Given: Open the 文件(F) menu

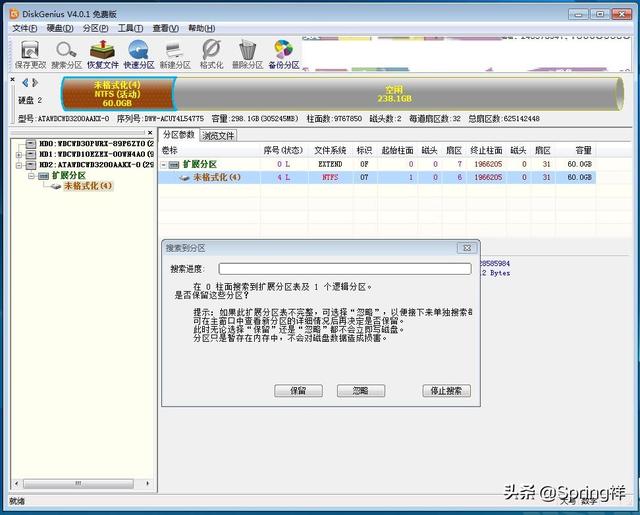Looking at the screenshot, I should tap(24, 28).
